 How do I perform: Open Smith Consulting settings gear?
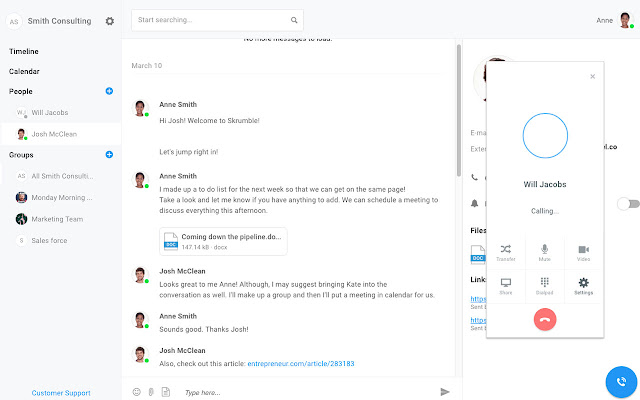pyautogui.click(x=109, y=20)
